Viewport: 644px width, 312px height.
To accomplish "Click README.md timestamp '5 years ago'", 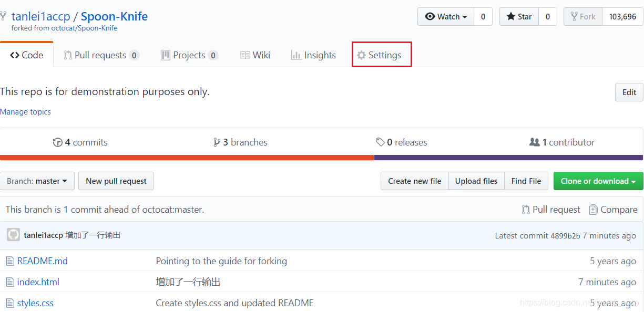I will coord(613,261).
